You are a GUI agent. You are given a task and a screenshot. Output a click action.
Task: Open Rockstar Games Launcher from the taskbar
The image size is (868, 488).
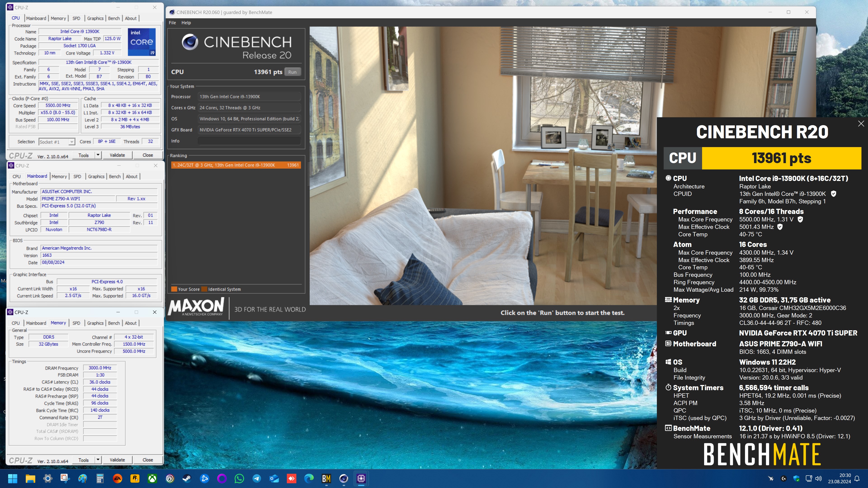(135, 478)
